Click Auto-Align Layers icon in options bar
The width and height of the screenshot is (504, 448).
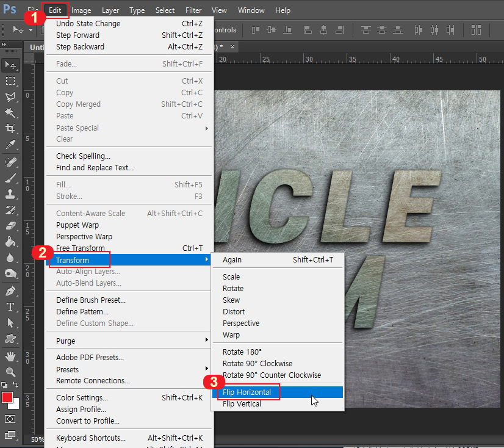(476, 31)
